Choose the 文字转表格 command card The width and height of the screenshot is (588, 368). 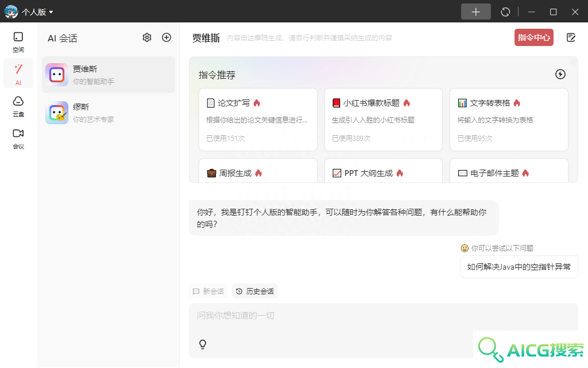509,120
